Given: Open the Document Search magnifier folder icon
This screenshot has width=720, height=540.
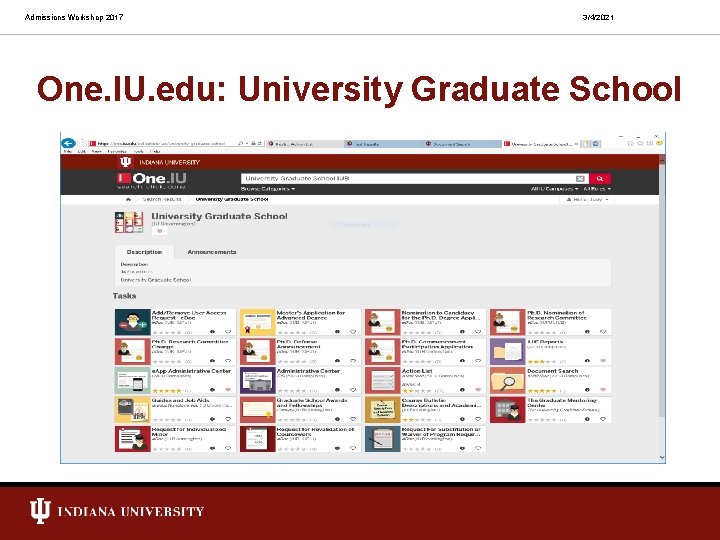Looking at the screenshot, I should pos(507,380).
